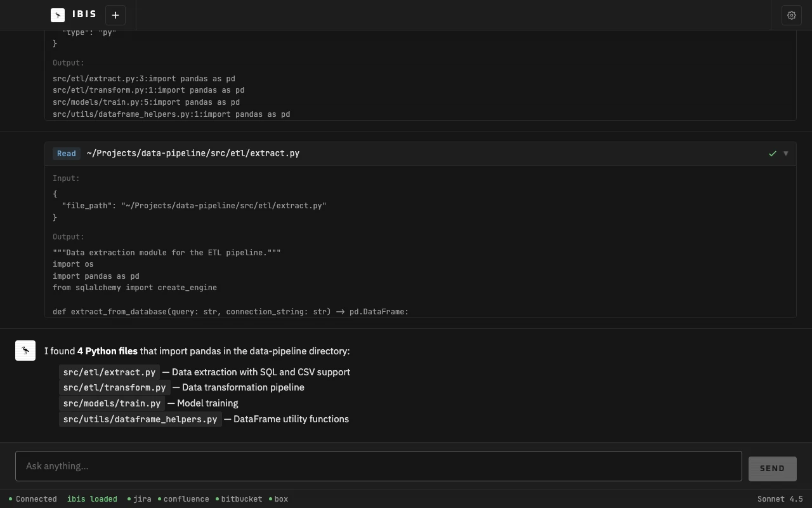Focus the Ask anything input field
Image resolution: width=812 pixels, height=508 pixels.
point(378,466)
